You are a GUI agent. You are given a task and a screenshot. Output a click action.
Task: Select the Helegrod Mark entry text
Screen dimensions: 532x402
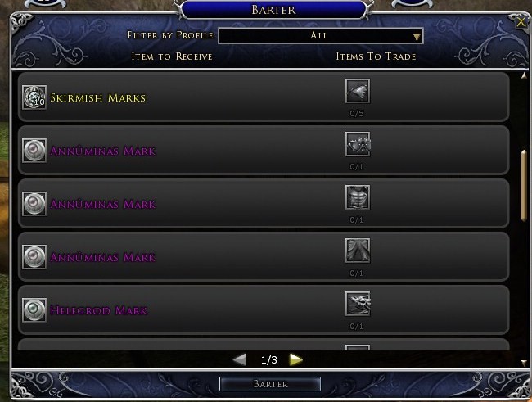[x=99, y=310]
